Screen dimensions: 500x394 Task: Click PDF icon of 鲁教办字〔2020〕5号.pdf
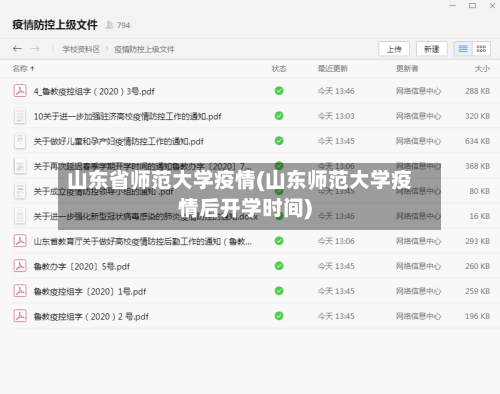[20, 266]
